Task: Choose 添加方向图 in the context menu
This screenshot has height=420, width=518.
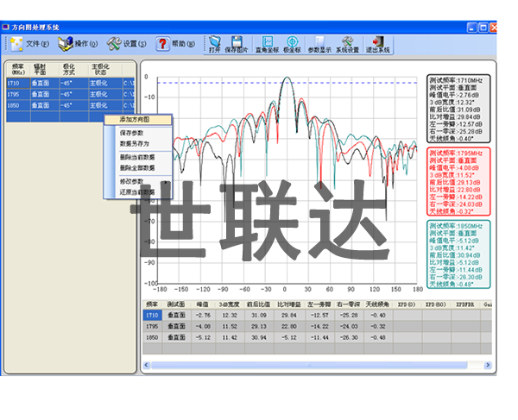Action: (x=138, y=119)
